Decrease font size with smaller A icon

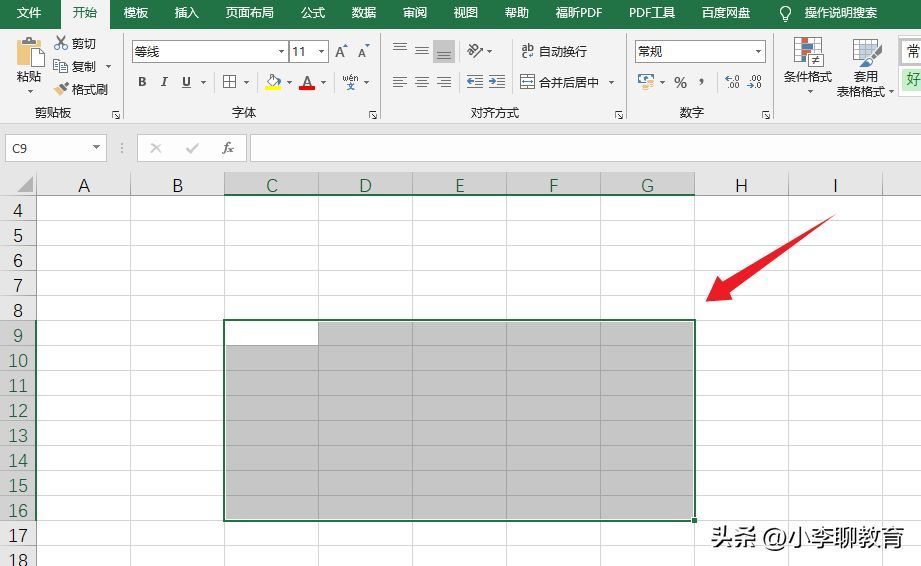pos(364,51)
